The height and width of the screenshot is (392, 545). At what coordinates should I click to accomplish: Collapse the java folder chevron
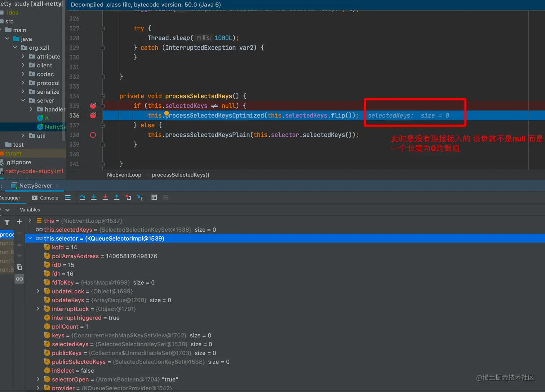[x=7, y=39]
